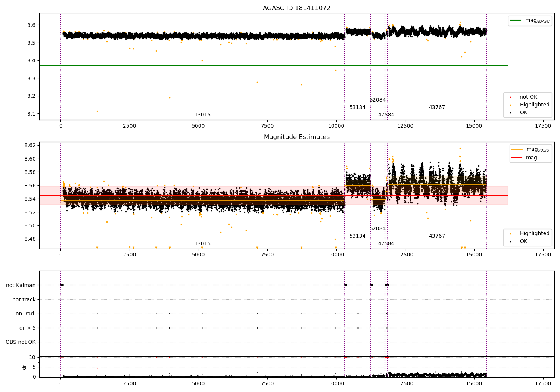560x392 pixels.
Task: Click the 17500 x-axis tick in the top plot
Action: [x=543, y=126]
